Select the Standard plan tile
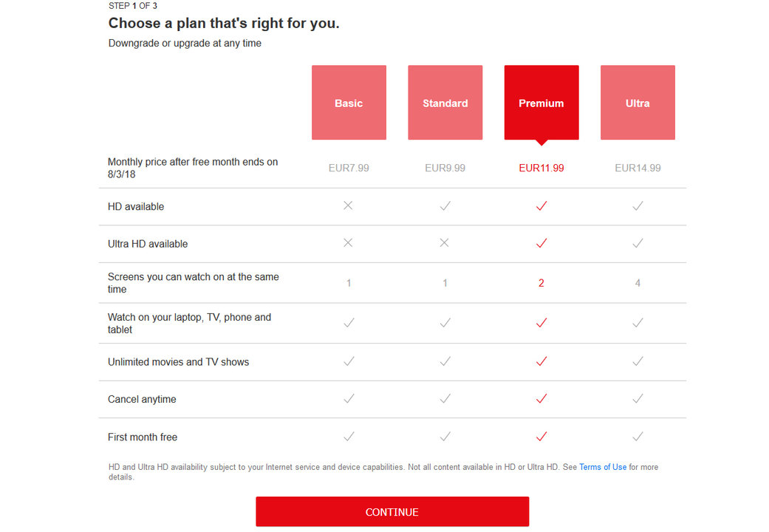 click(445, 103)
